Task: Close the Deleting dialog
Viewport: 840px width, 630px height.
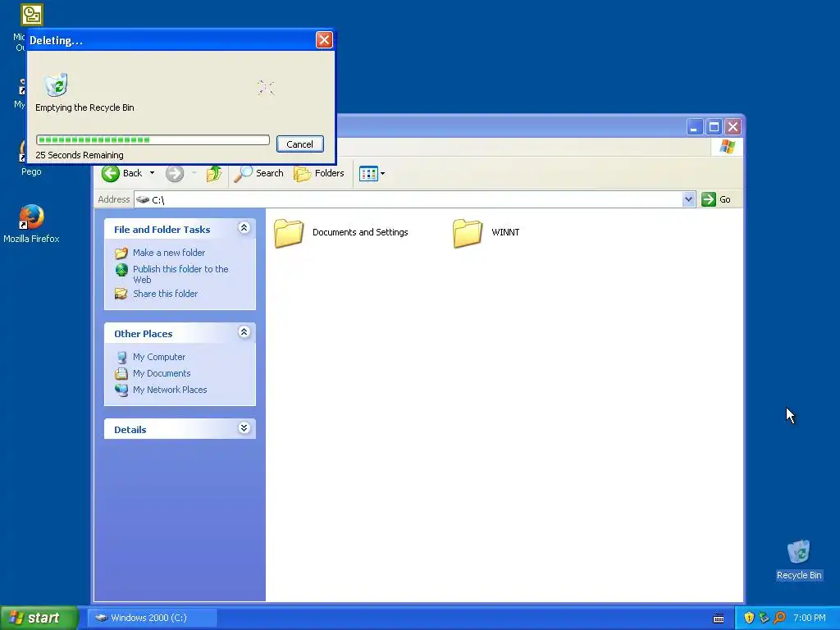Action: 324,39
